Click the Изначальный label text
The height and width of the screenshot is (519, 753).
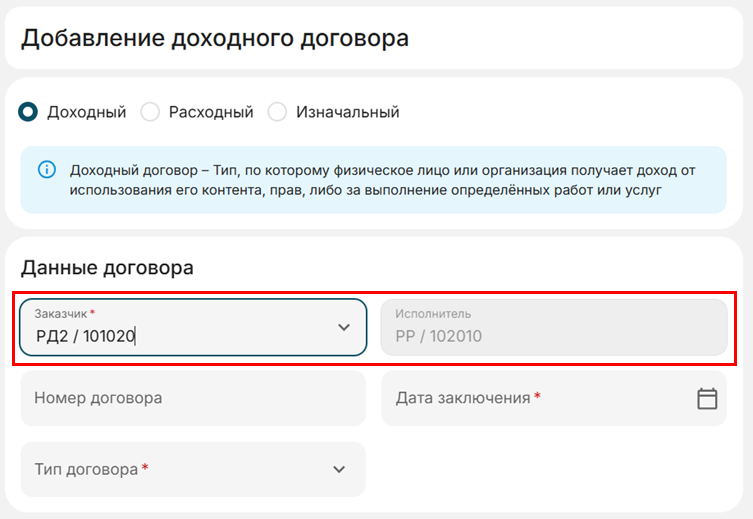click(x=347, y=112)
